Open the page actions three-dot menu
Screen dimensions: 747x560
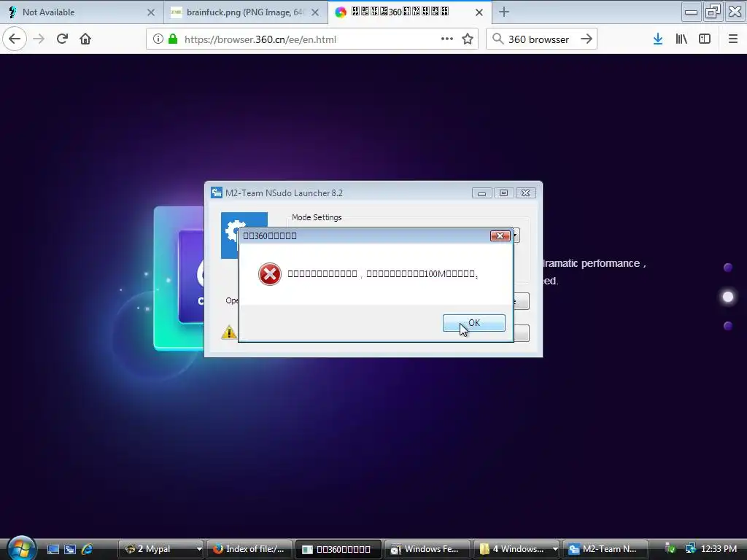coord(447,39)
